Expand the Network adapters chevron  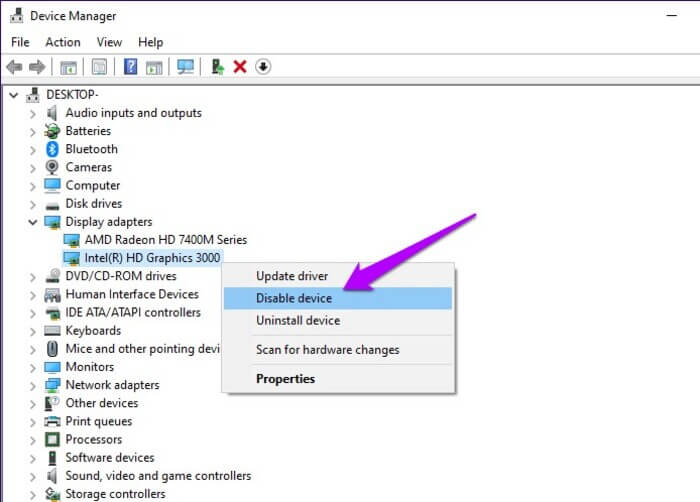coord(33,386)
